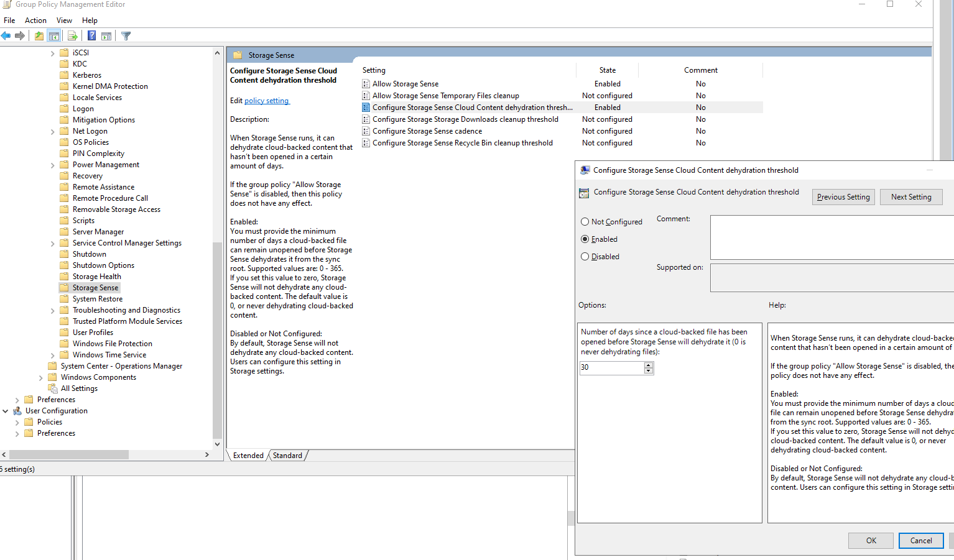
Task: Select the Remote Assistance tree item
Action: point(103,187)
